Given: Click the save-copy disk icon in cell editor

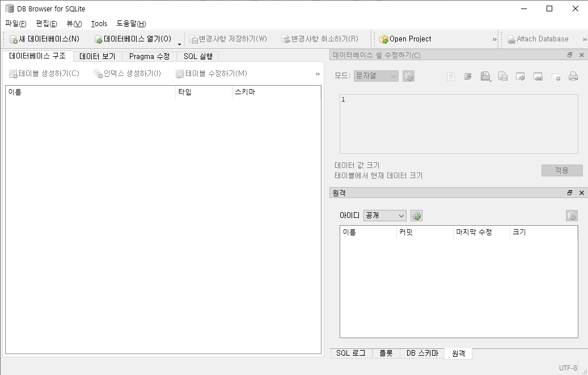Looking at the screenshot, I should coord(503,77).
